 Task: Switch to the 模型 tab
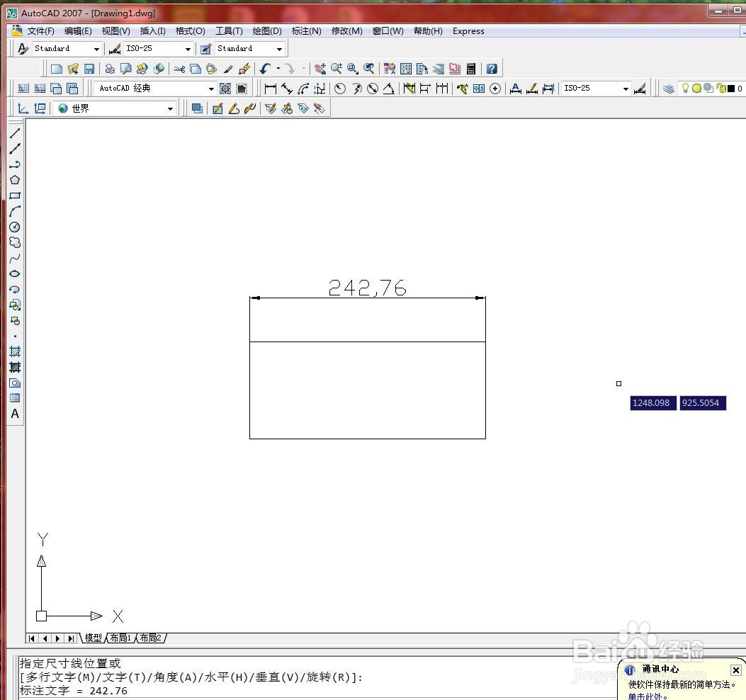pos(94,638)
